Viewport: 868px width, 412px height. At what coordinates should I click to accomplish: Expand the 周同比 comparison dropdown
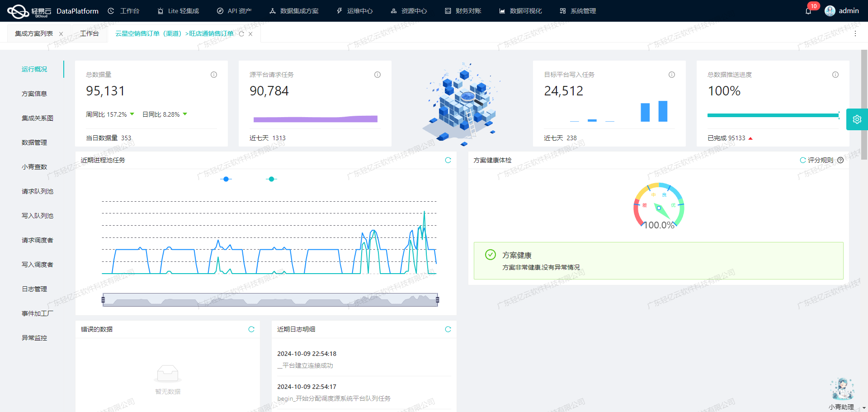pyautogui.click(x=132, y=114)
